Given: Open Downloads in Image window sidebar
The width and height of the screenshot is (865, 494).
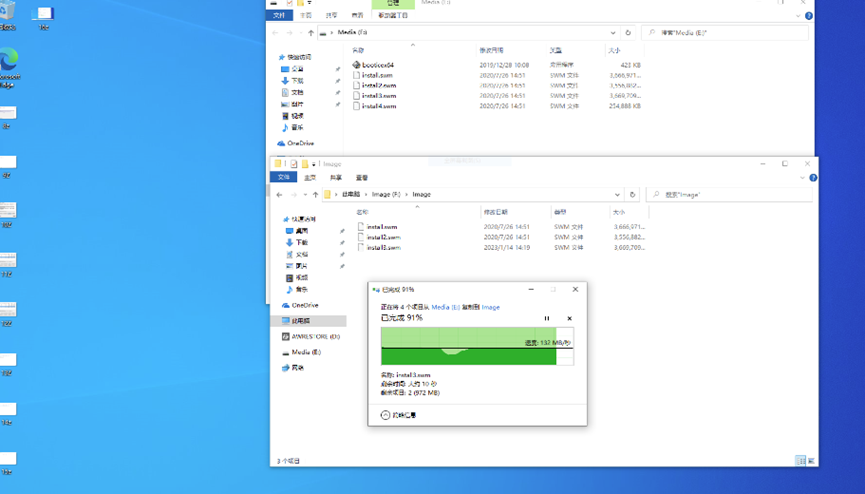Looking at the screenshot, I should (297, 242).
